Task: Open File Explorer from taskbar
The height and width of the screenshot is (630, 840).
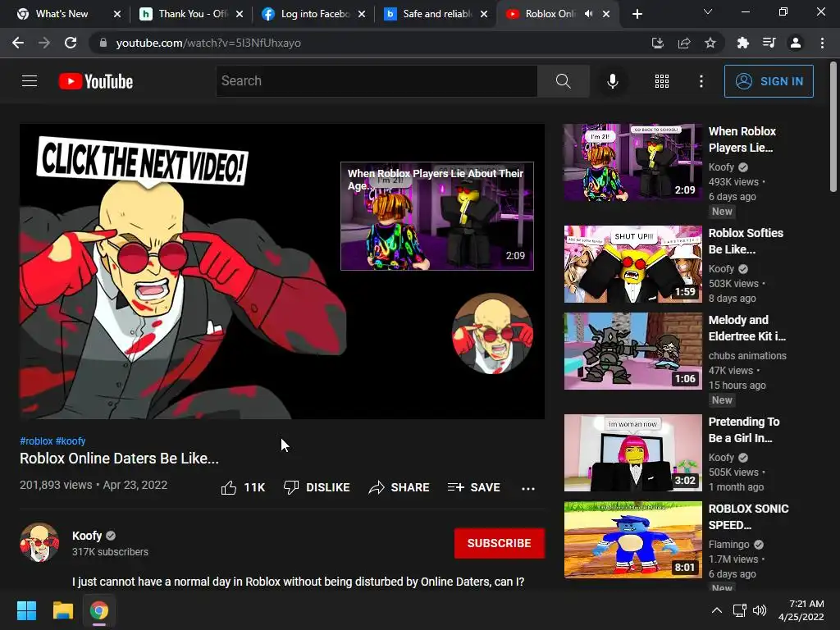Action: [x=62, y=610]
